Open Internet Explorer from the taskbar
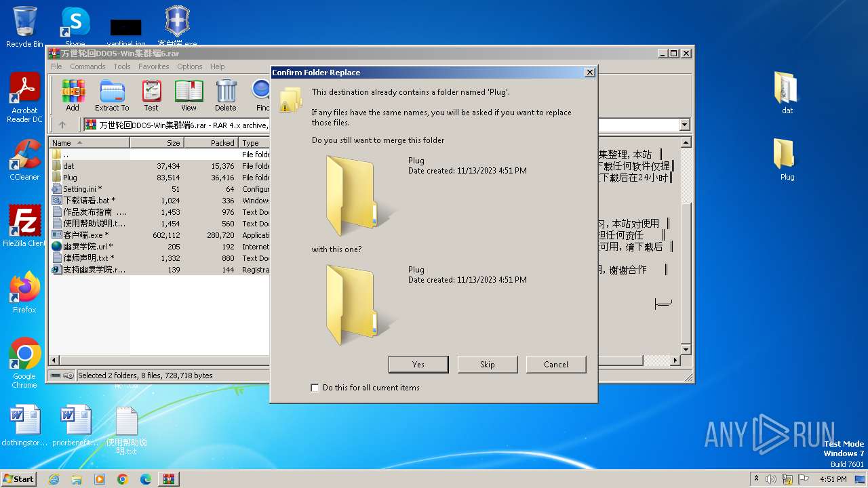Viewport: 868px width, 488px height. coord(54,479)
